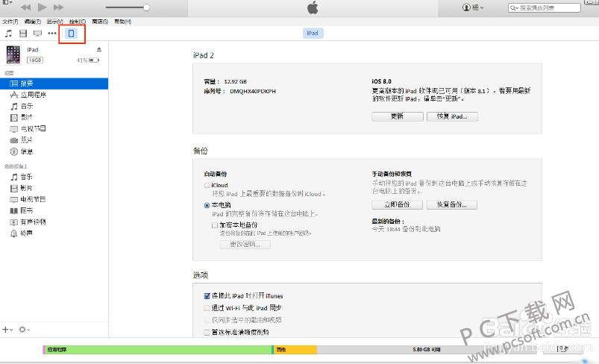This screenshot has width=599, height=364.
Task: Click the 12.92 GB capacity value
Action: click(235, 81)
